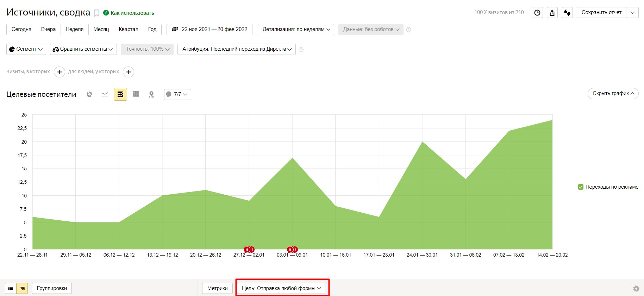Open the Цель: Отправка любой формы dropdown
The width and height of the screenshot is (644, 296).
point(281,288)
